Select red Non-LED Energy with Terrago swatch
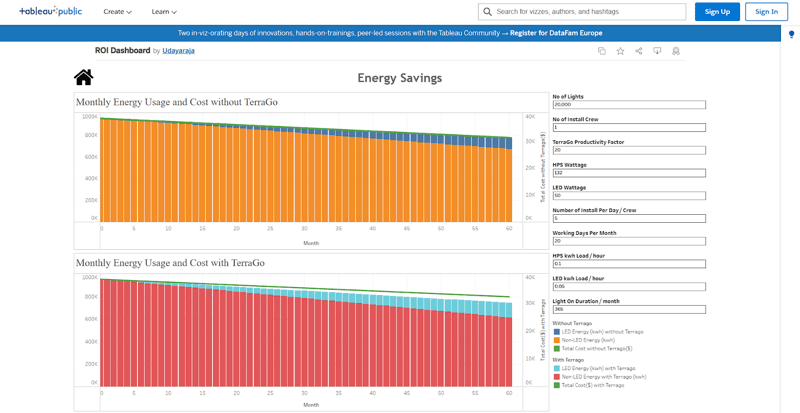This screenshot has width=800, height=413. click(556, 377)
